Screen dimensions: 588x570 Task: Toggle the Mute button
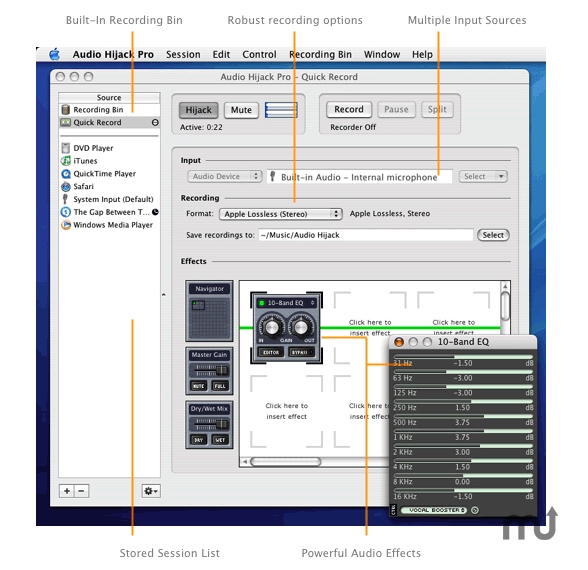(x=241, y=110)
